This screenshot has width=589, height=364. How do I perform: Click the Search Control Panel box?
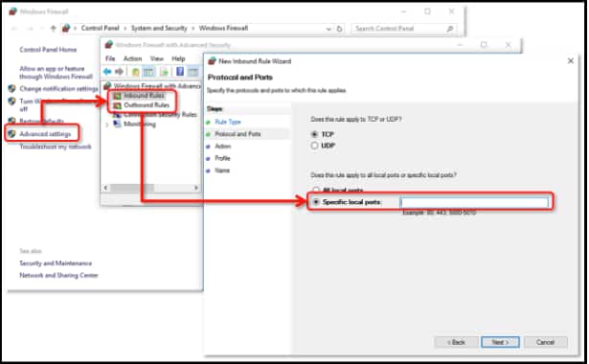[403, 29]
